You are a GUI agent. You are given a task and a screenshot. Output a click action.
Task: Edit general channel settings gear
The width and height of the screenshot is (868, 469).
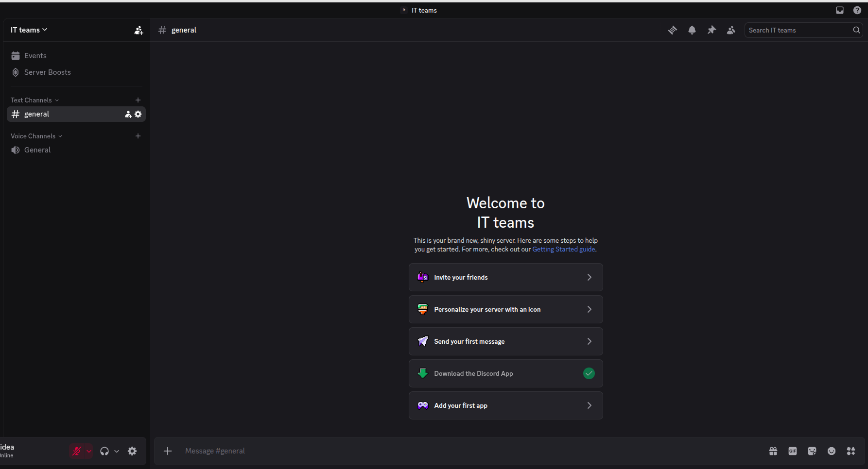point(138,114)
